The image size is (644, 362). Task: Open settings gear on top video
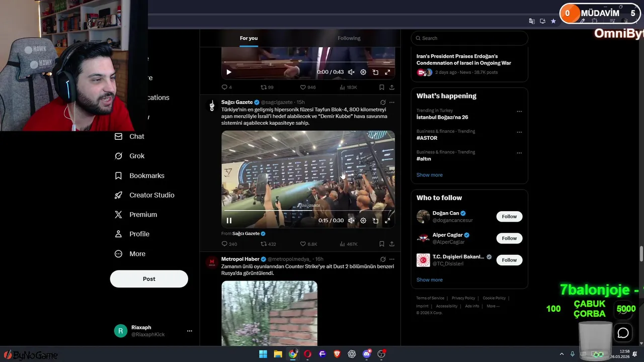(363, 72)
